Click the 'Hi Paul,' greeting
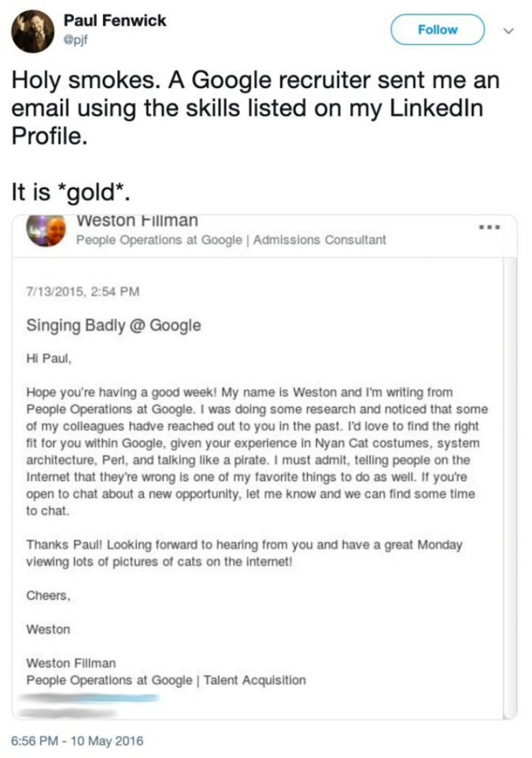 tap(49, 358)
